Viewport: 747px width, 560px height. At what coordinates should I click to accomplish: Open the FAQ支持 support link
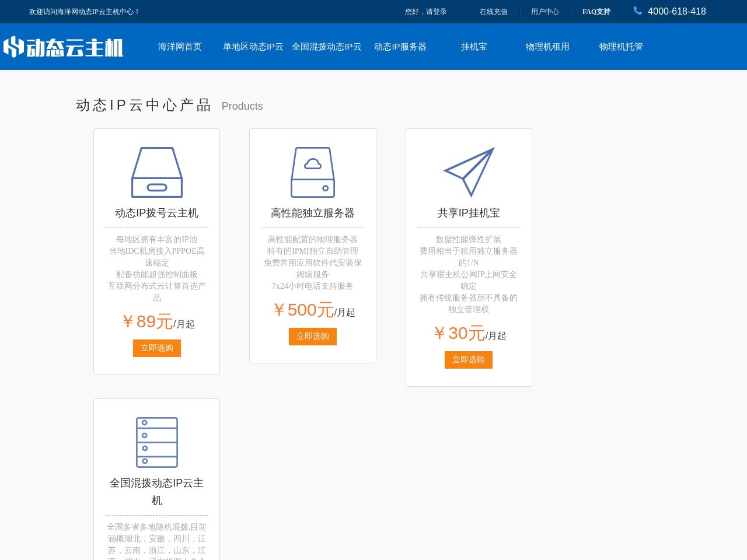pos(596,11)
